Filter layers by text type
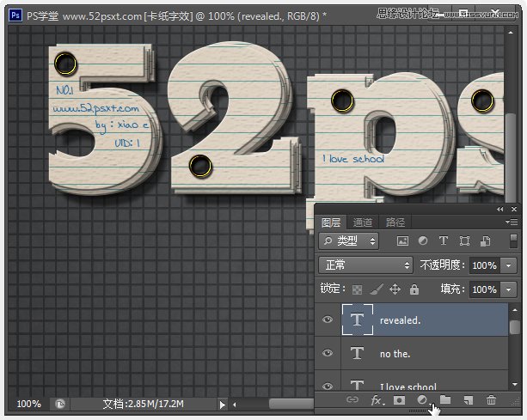527x420 pixels. click(444, 240)
